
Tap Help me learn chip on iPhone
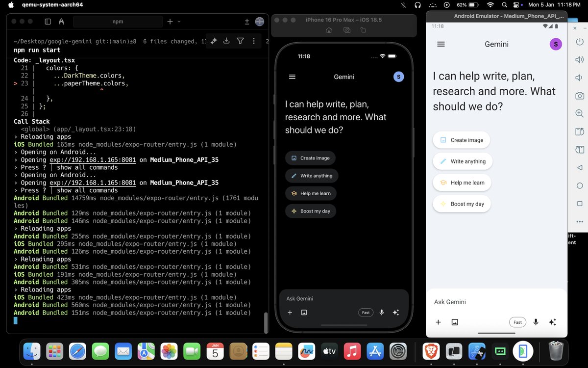pyautogui.click(x=311, y=193)
